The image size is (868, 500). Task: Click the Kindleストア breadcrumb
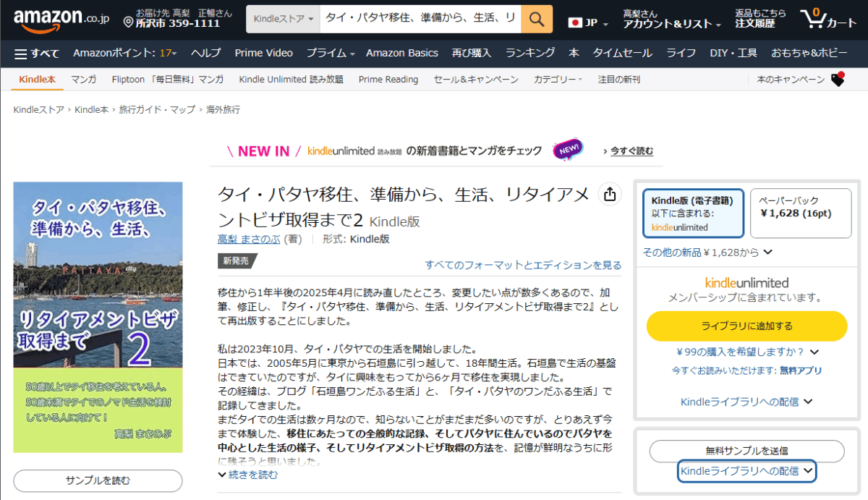[38, 110]
